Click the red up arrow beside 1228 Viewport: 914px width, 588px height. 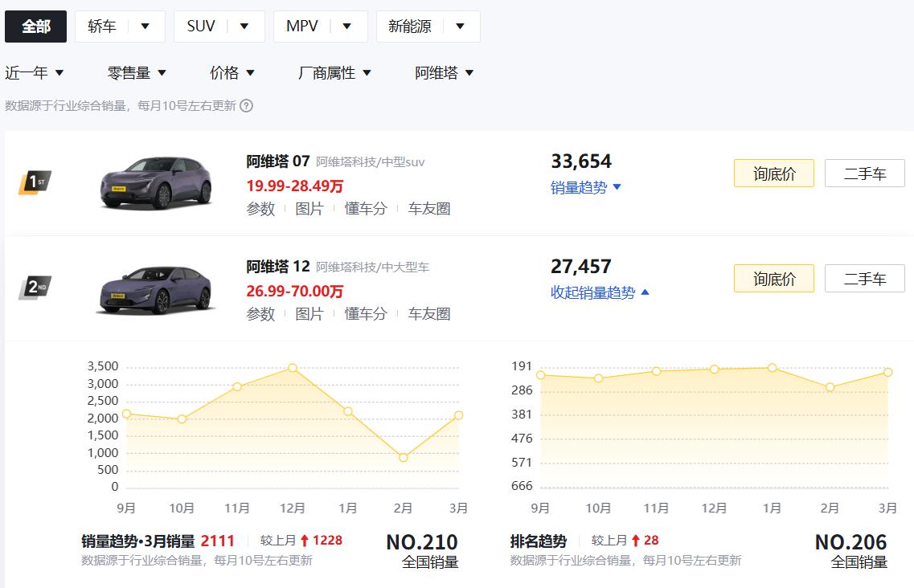tap(305, 541)
